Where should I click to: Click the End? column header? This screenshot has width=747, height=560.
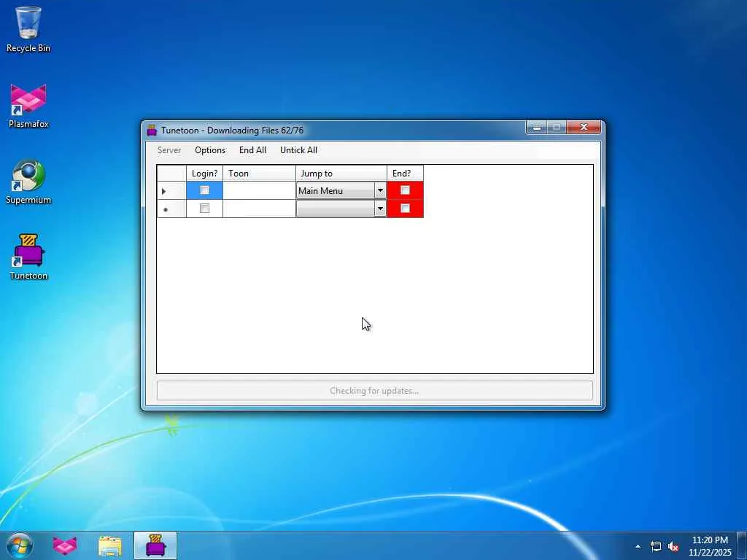pyautogui.click(x=405, y=174)
